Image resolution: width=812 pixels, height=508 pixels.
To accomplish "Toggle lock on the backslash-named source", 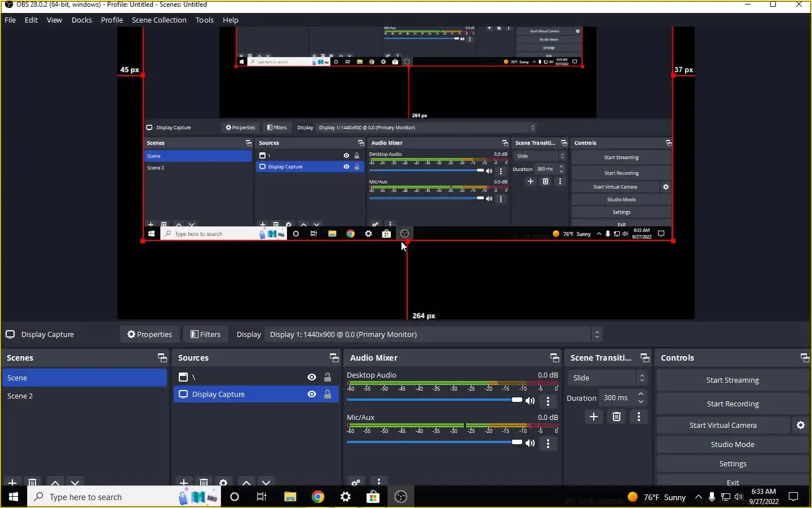I will pos(328,377).
